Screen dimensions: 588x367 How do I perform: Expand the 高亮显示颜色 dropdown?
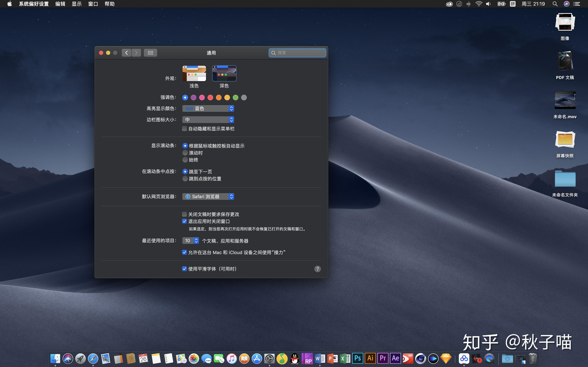point(208,109)
